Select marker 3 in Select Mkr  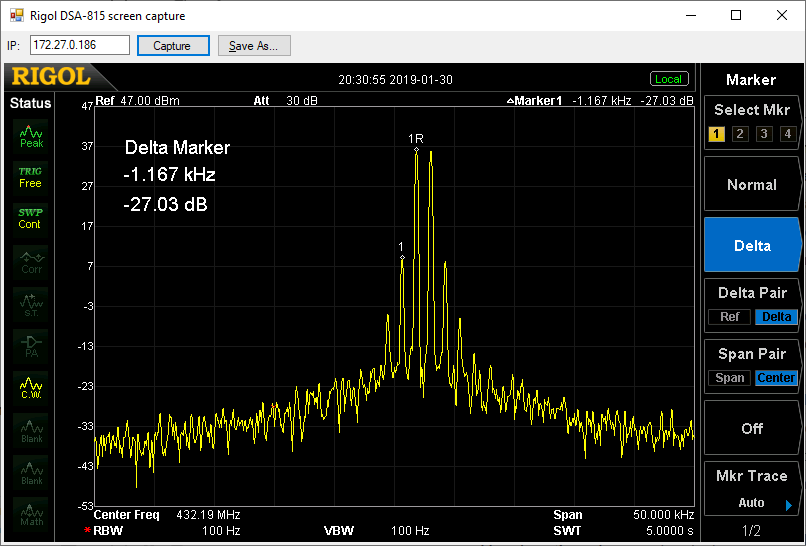(x=764, y=134)
